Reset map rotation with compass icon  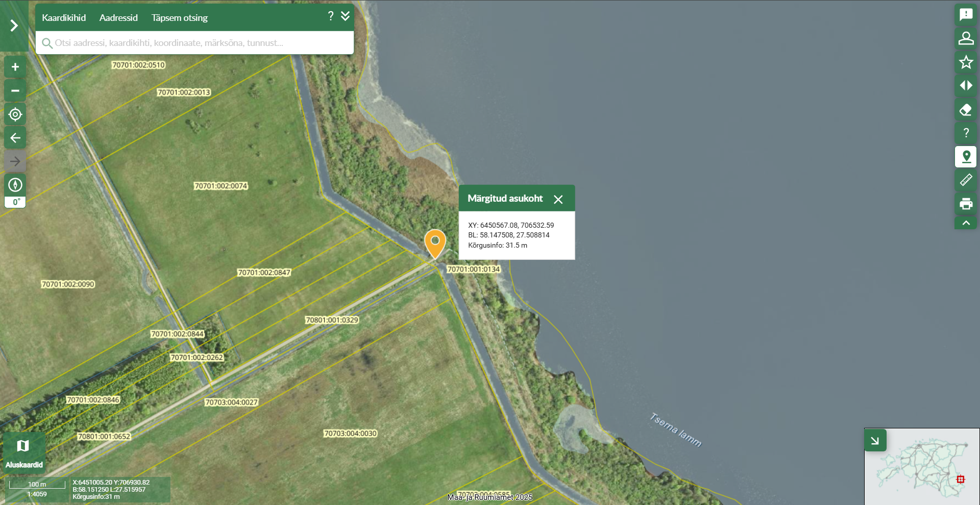15,185
